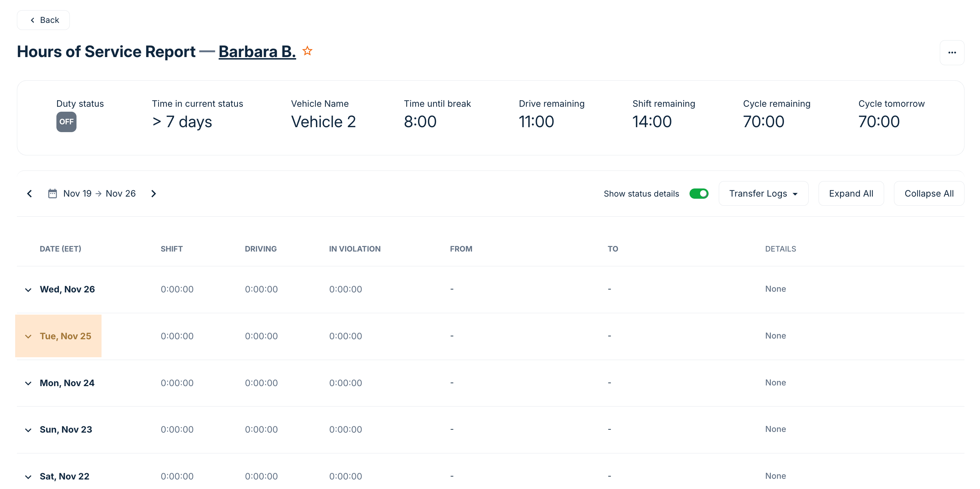Open the Transfer Logs dropdown

coord(763,193)
